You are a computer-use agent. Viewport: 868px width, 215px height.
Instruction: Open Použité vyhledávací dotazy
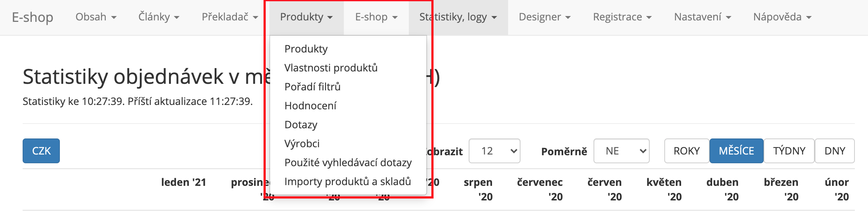click(x=348, y=163)
